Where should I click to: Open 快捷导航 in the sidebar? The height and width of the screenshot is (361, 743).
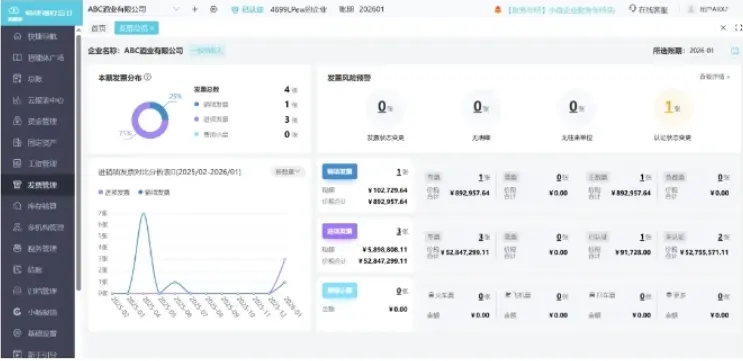(37, 36)
